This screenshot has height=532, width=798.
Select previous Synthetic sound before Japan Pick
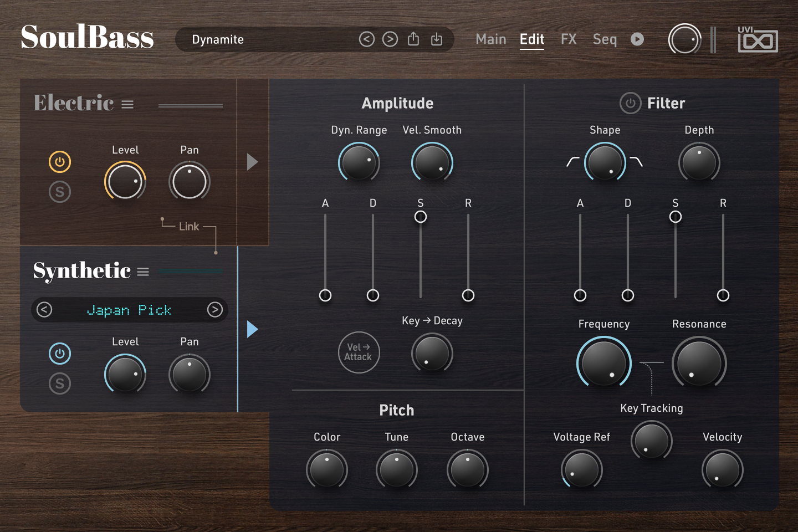(44, 310)
